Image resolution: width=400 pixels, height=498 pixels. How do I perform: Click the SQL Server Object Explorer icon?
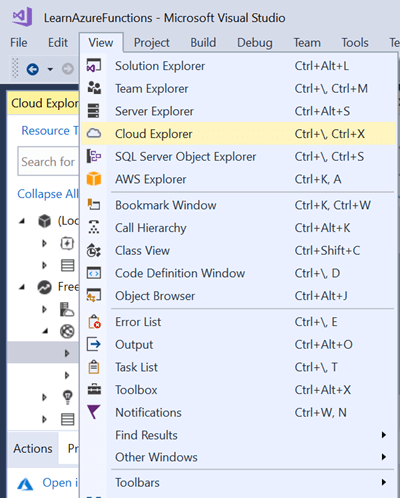tap(94, 156)
